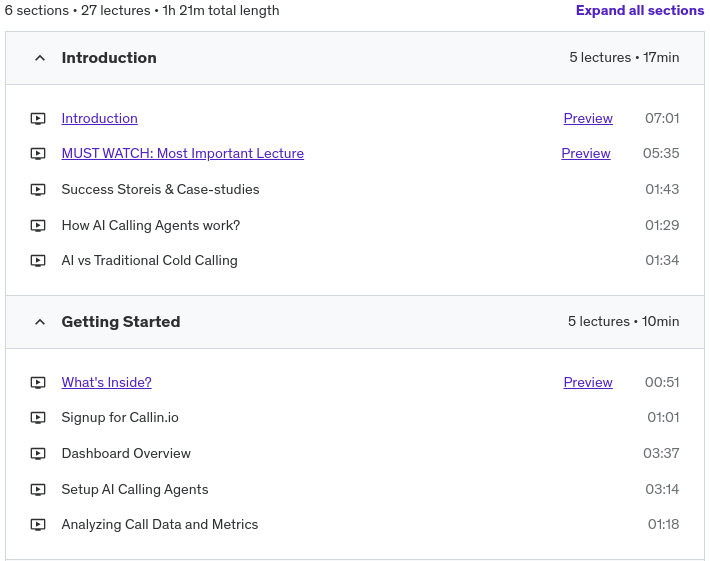The image size is (710, 561).
Task: Click video icon for Analyzing Call Data and Metrics
Action: [38, 525]
